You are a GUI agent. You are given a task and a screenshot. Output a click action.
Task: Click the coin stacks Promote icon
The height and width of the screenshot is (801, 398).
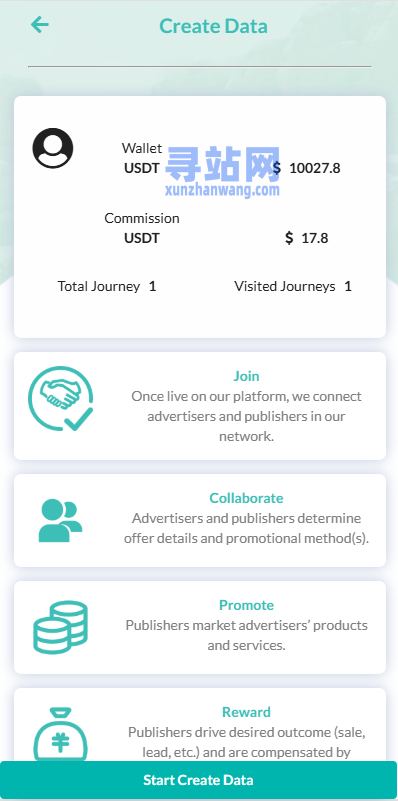tap(60, 627)
